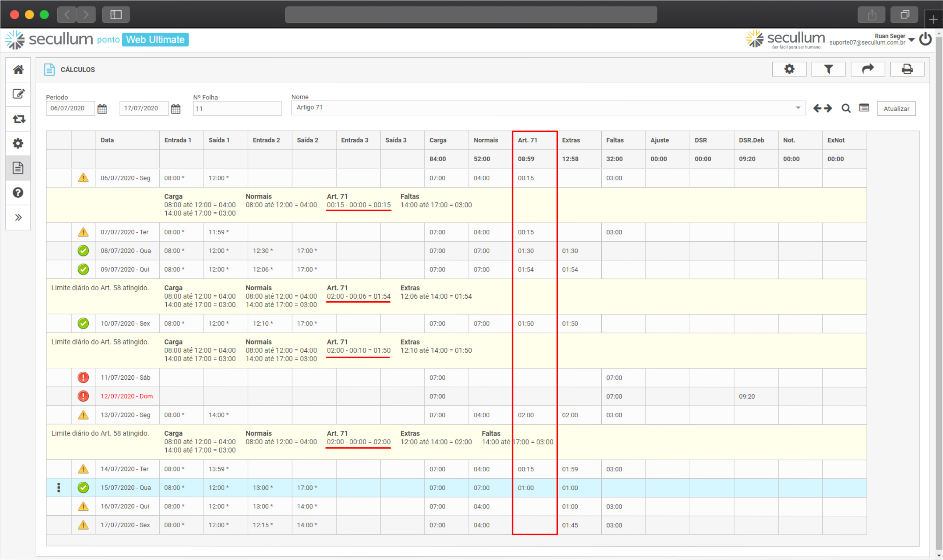
Task: Open the sidebar gear settings icon
Action: [18, 143]
